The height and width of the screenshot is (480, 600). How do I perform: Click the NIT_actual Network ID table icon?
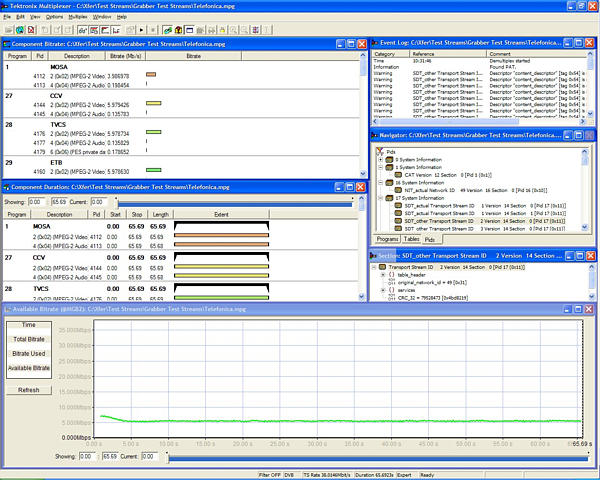tap(398, 190)
